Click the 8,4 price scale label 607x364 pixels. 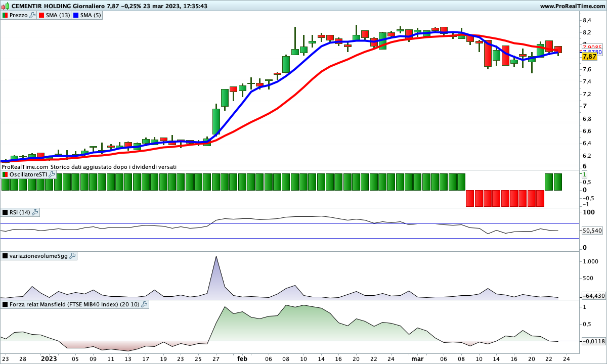point(587,20)
